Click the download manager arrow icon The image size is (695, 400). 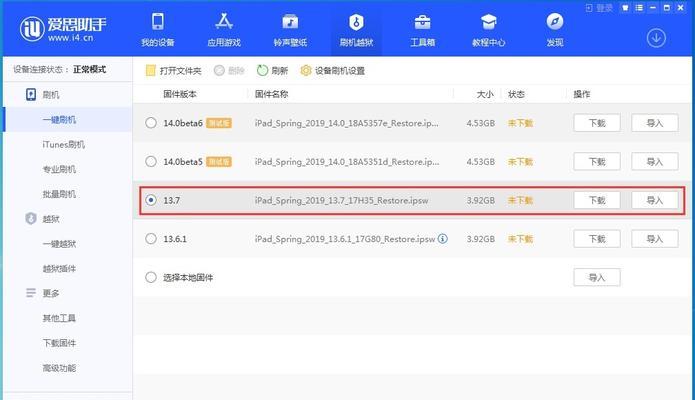[656, 38]
